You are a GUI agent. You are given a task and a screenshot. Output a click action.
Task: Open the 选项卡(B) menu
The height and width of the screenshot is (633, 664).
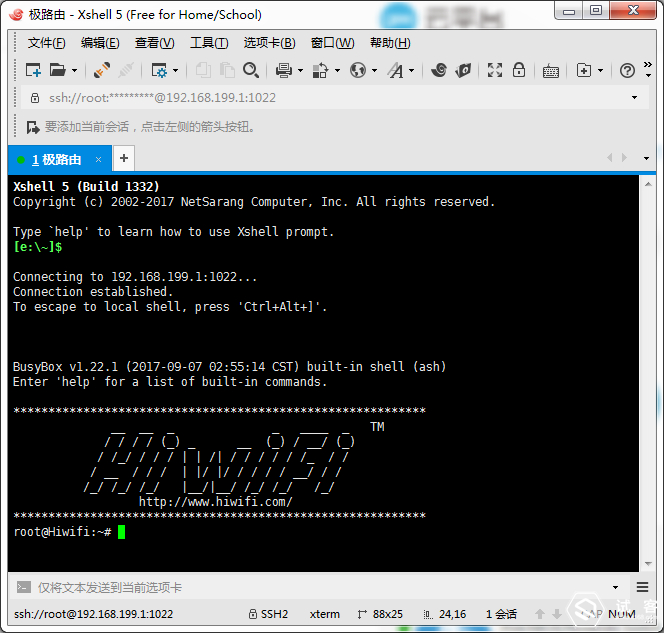[269, 43]
